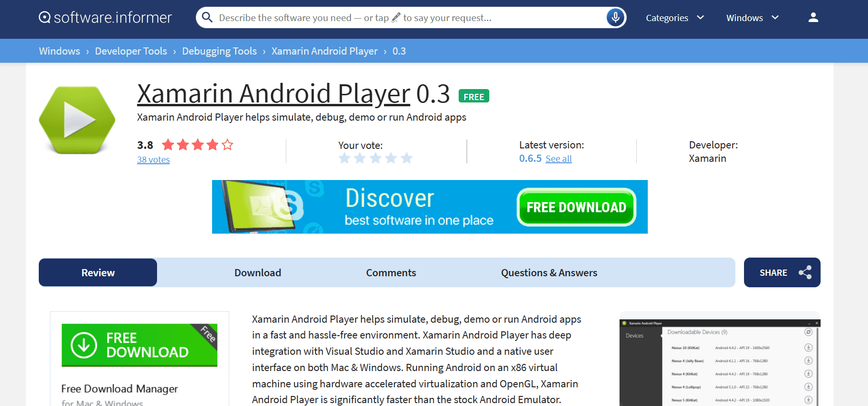Click the Xamarin Android Player hexagon icon
This screenshot has height=406, width=868.
click(77, 120)
